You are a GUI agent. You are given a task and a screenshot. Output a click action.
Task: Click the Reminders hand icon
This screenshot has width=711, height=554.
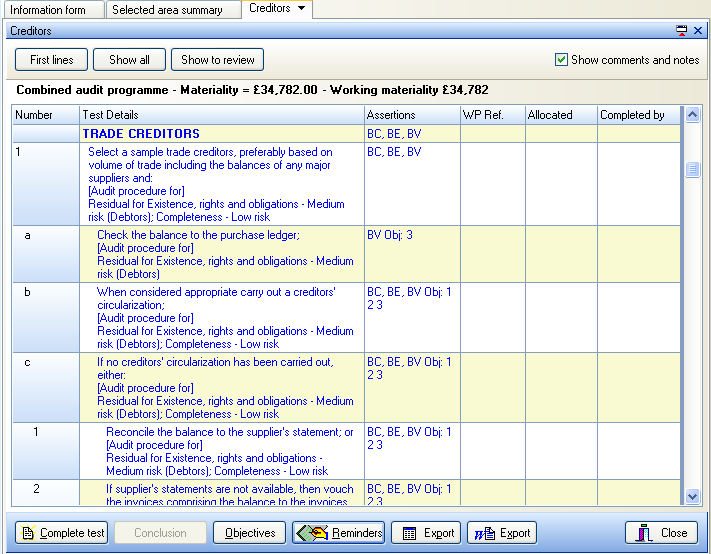(x=312, y=533)
